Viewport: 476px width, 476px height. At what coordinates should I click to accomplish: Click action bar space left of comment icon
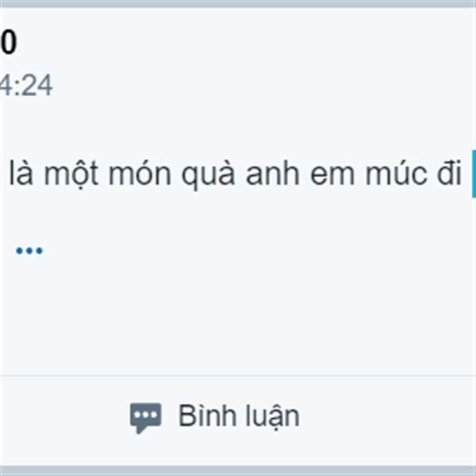point(63,419)
